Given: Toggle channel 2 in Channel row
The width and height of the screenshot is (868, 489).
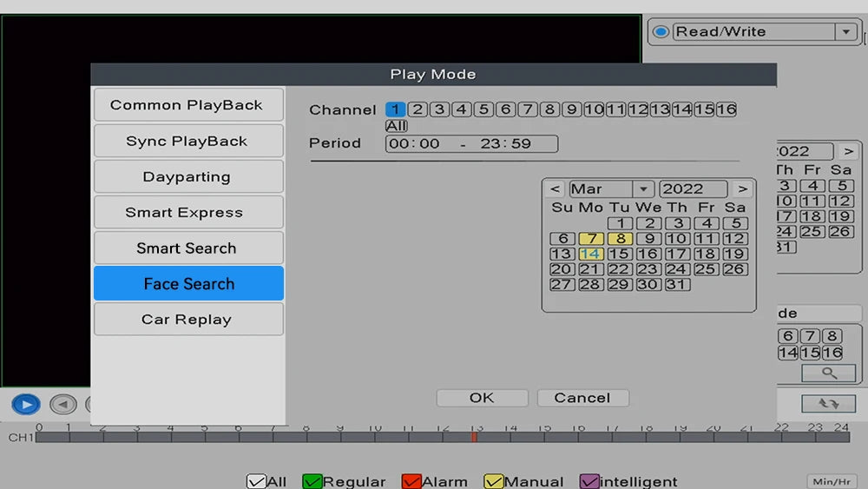Looking at the screenshot, I should (418, 109).
